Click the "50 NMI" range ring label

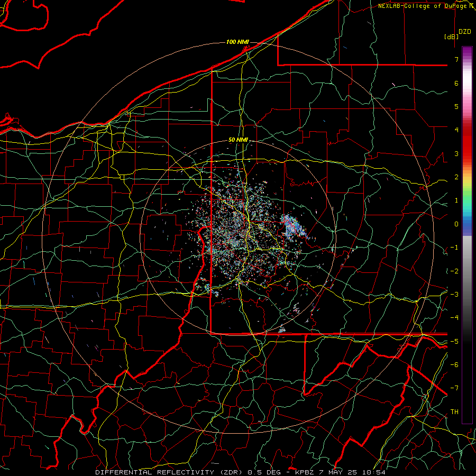[238, 140]
